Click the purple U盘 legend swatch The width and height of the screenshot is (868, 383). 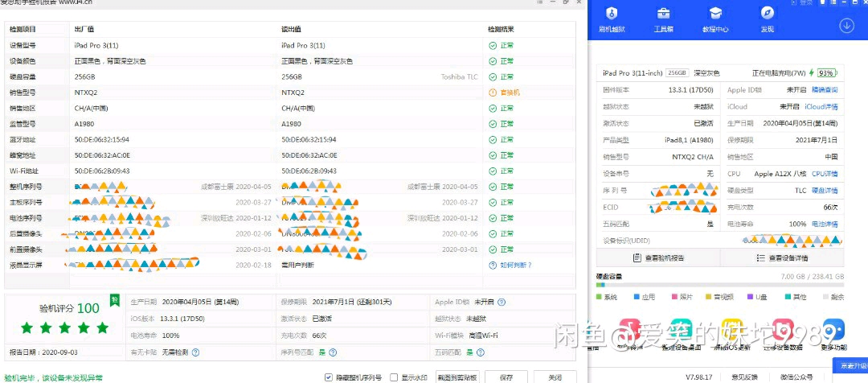tap(750, 297)
